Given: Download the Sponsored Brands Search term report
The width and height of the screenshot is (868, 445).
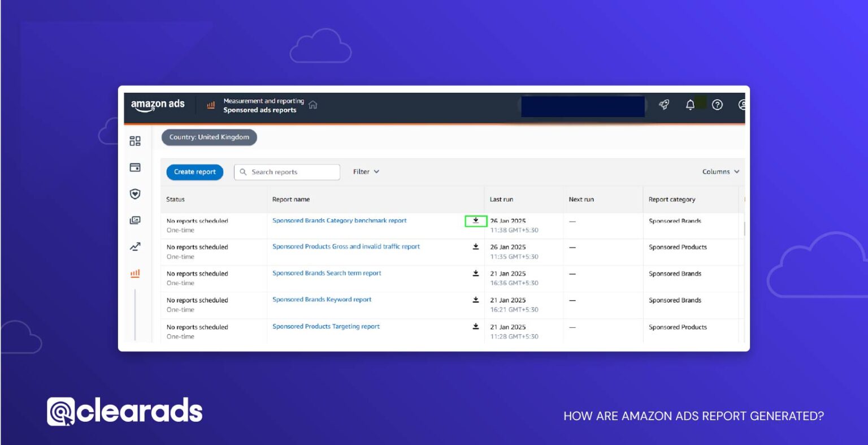Looking at the screenshot, I should [476, 273].
